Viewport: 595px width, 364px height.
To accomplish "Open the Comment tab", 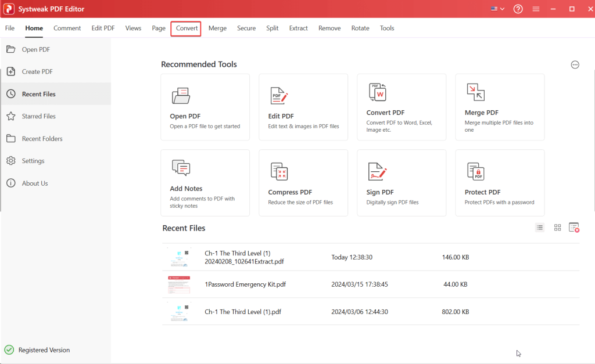I will click(67, 28).
